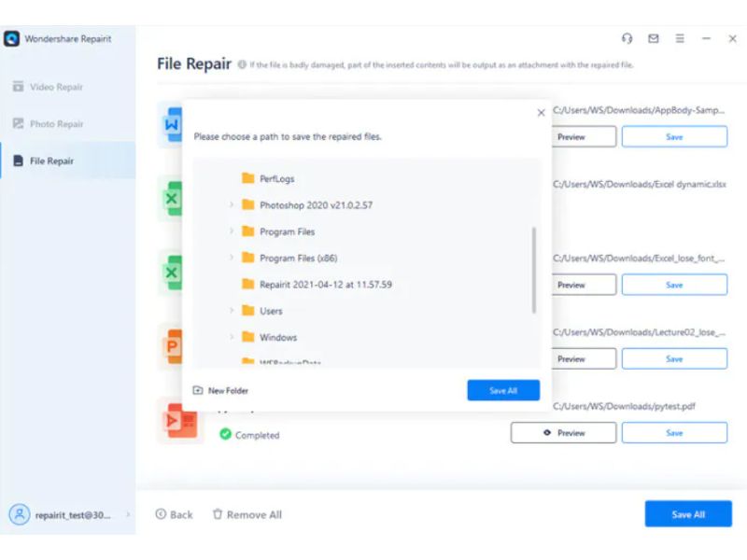Switch to Video Repair
Viewport: 747px width, 560px height.
pyautogui.click(x=67, y=87)
